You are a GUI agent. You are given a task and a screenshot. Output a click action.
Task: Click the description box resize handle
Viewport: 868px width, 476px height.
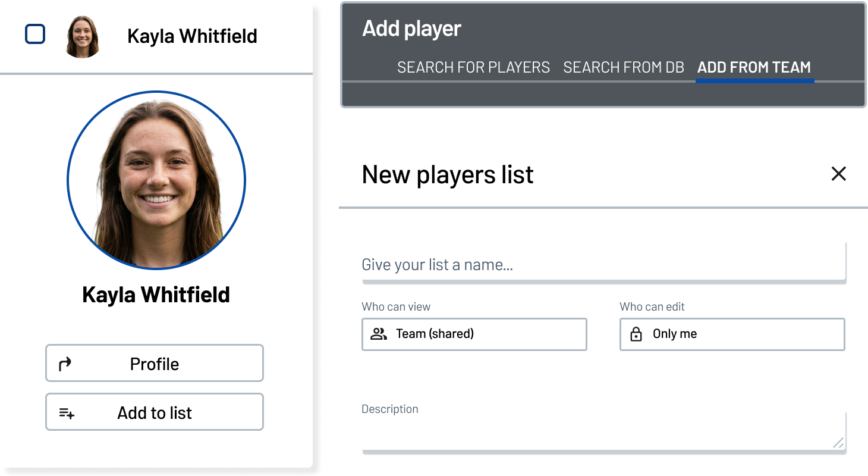point(838,442)
